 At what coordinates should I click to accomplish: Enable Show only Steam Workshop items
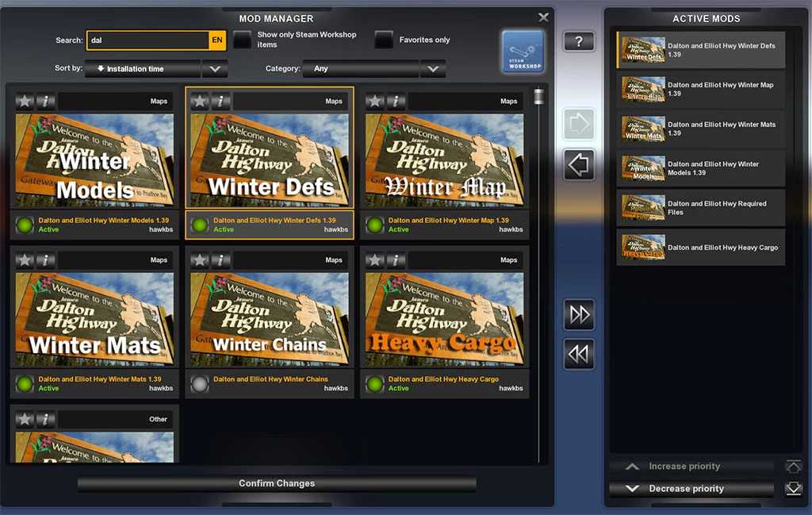[x=242, y=40]
